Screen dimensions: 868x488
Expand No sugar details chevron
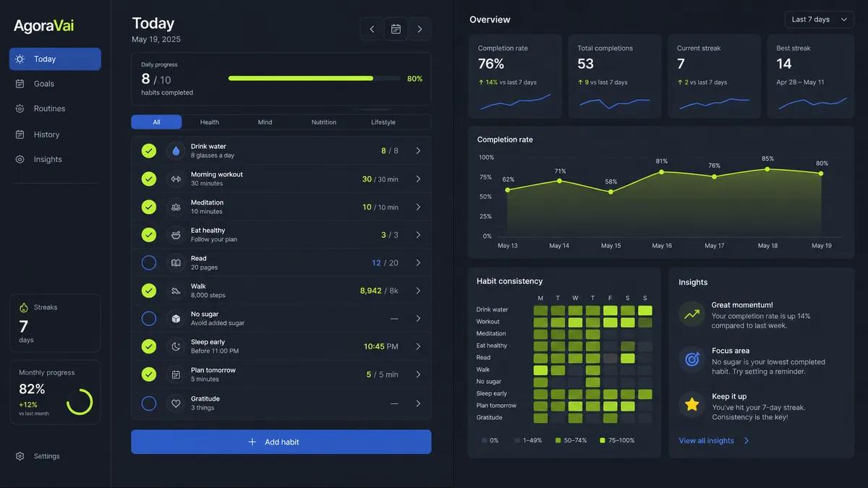[418, 319]
